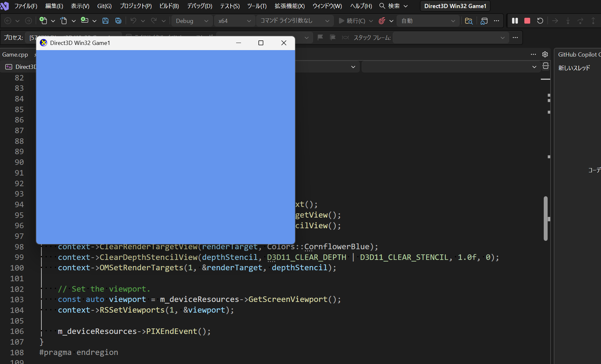Open the デバッグ(D) menu
The height and width of the screenshot is (364, 601).
pyautogui.click(x=200, y=6)
